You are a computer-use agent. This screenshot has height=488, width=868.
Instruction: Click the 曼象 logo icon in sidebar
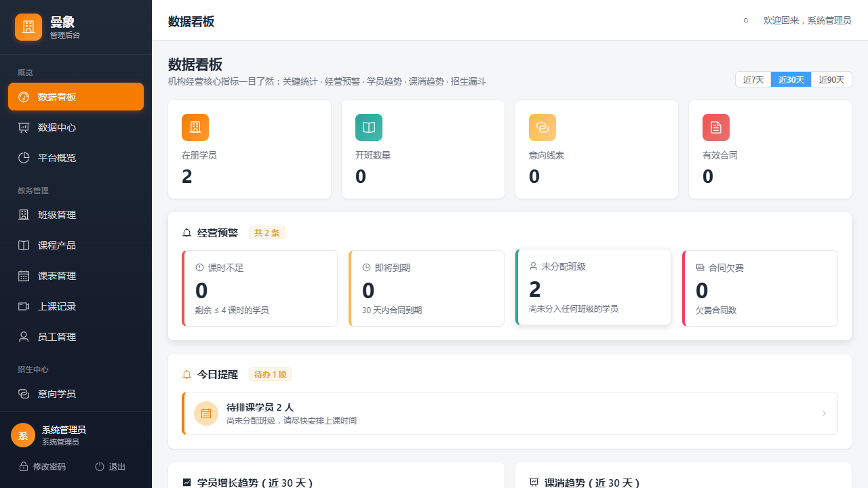point(28,27)
